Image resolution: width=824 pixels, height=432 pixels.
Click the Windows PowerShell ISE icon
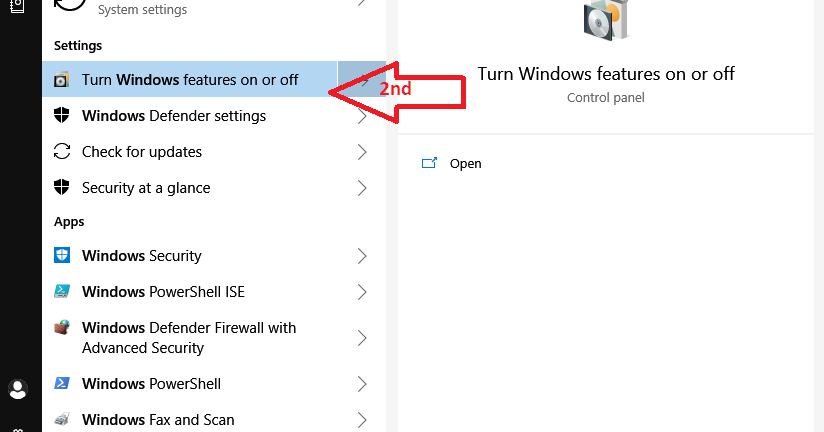click(x=62, y=291)
